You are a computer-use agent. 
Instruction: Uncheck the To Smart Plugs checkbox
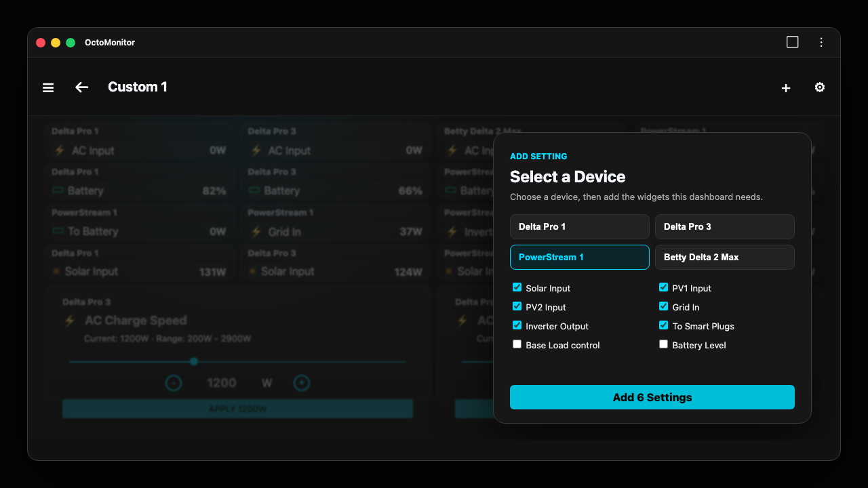click(664, 325)
